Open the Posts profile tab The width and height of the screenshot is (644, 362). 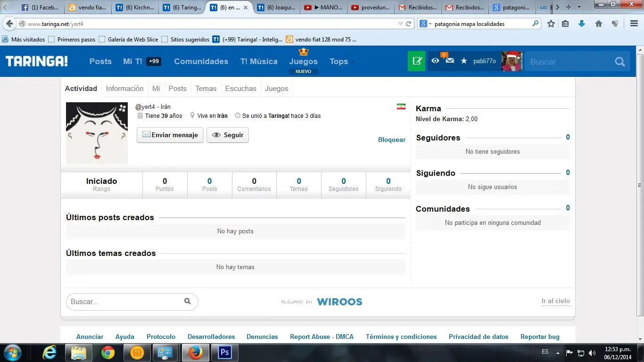click(x=177, y=89)
